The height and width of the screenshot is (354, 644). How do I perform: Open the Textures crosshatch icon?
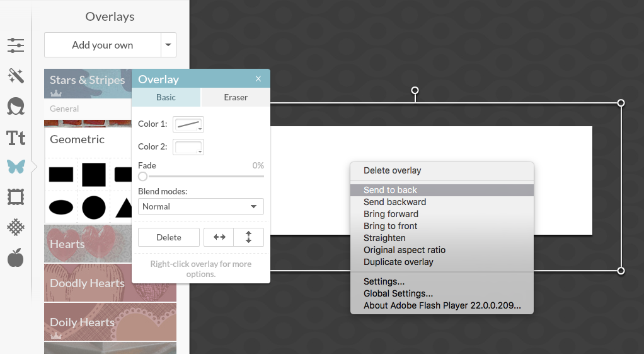16,227
